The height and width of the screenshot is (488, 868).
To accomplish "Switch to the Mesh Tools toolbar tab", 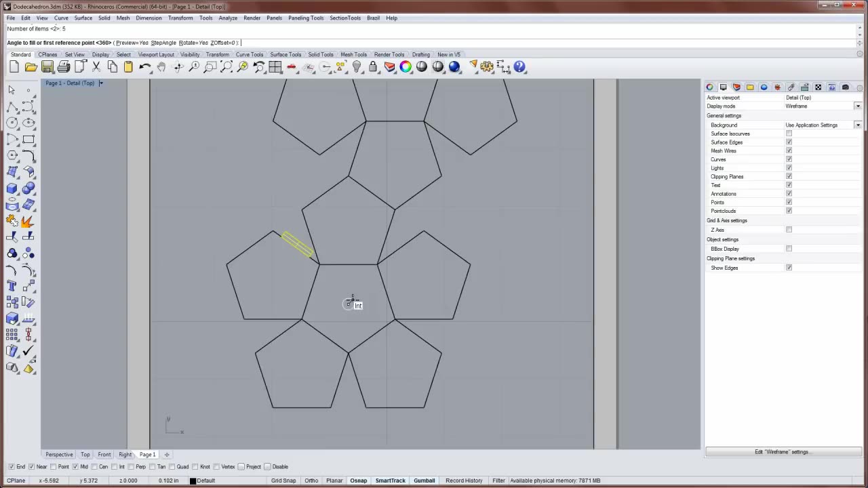I will (x=353, y=54).
